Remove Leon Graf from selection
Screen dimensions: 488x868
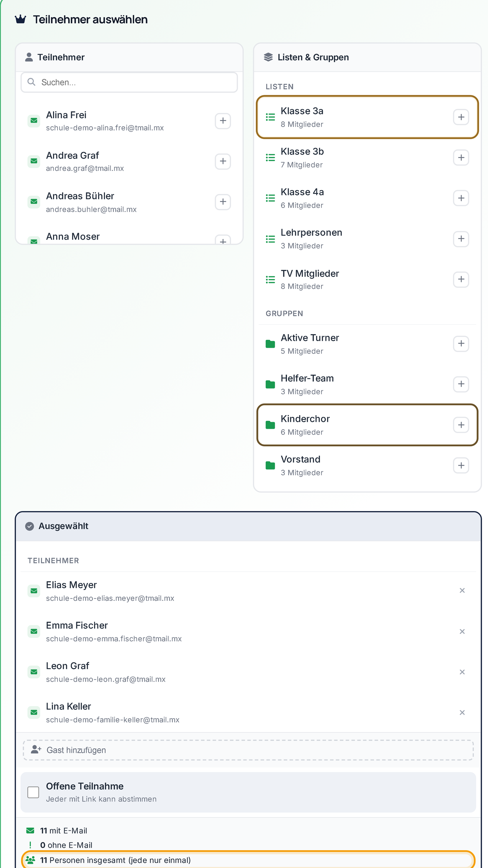pos(462,672)
